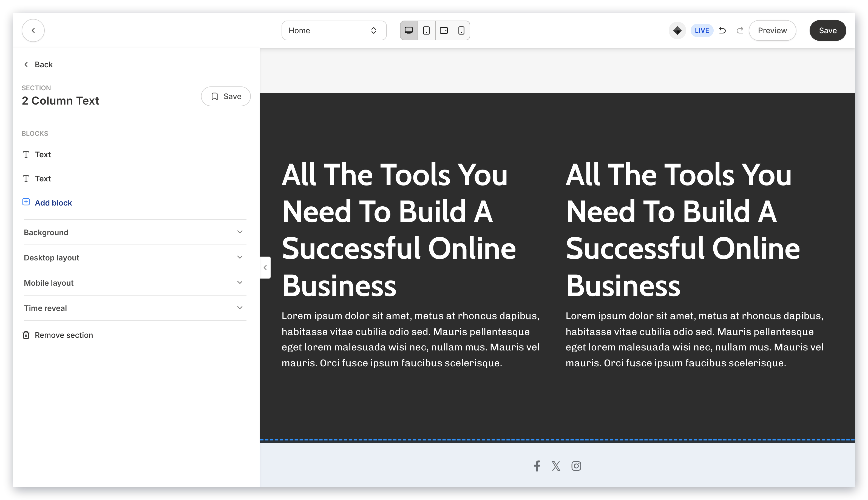Switch to tablet landscape preview

444,30
